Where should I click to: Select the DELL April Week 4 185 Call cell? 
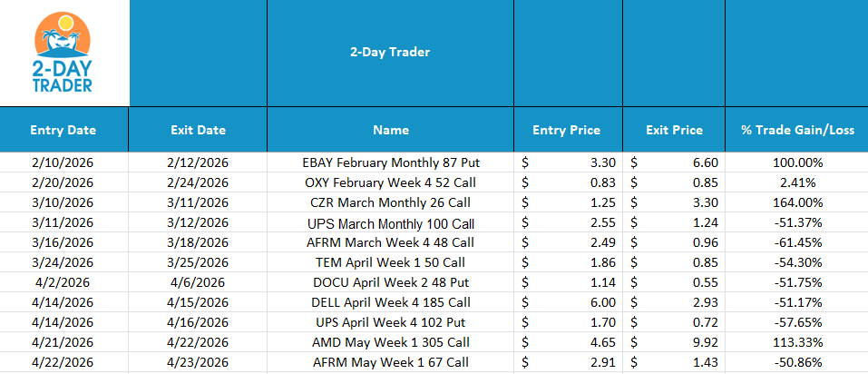click(390, 302)
